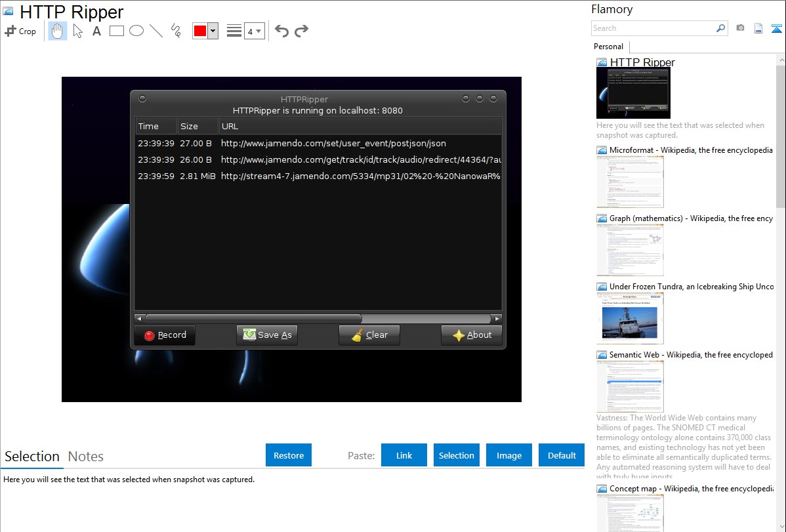
Task: Activate the hand pan tool
Action: tap(58, 31)
